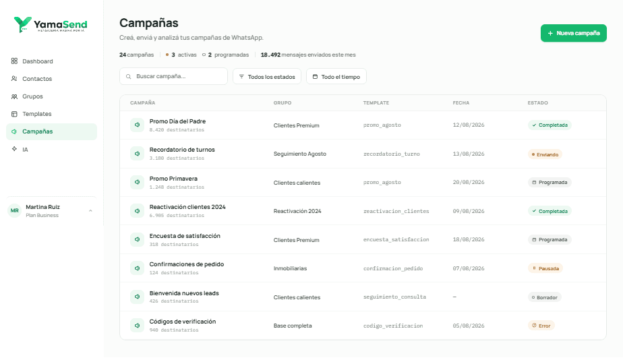This screenshot has height=364, width=623.
Task: Click the FECHA column header
Action: (461, 103)
